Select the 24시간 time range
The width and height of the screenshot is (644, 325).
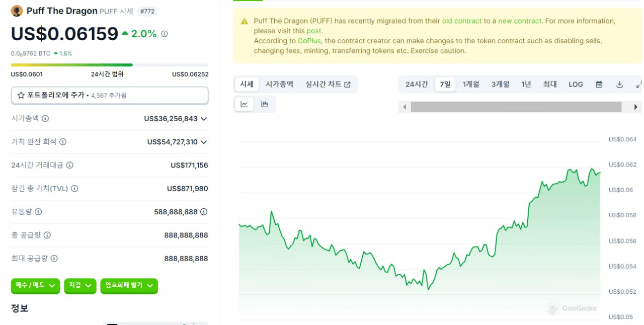click(417, 85)
